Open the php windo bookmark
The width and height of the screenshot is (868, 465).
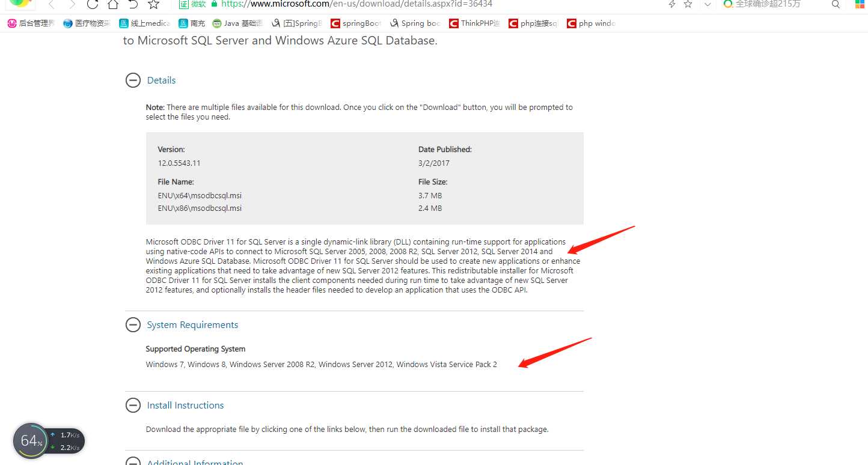click(591, 23)
